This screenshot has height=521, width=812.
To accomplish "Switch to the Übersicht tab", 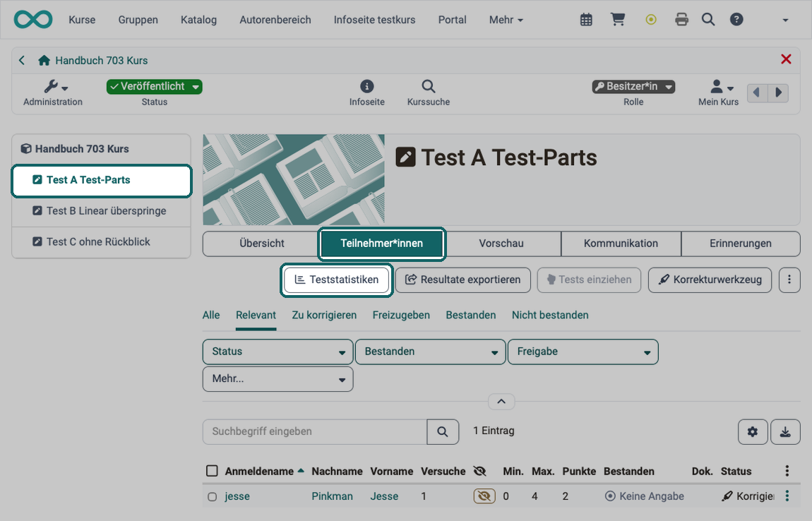I will pyautogui.click(x=262, y=244).
